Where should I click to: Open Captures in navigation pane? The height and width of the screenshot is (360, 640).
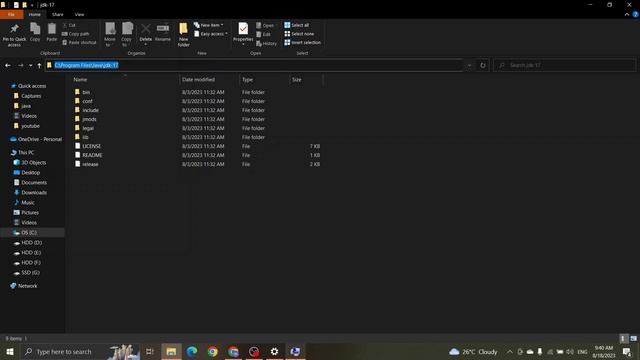click(x=31, y=96)
